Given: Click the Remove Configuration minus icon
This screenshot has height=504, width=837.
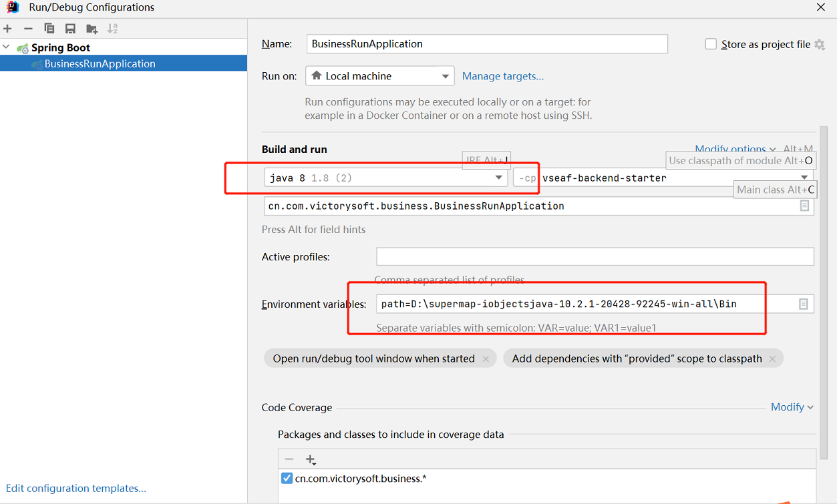Looking at the screenshot, I should point(28,29).
